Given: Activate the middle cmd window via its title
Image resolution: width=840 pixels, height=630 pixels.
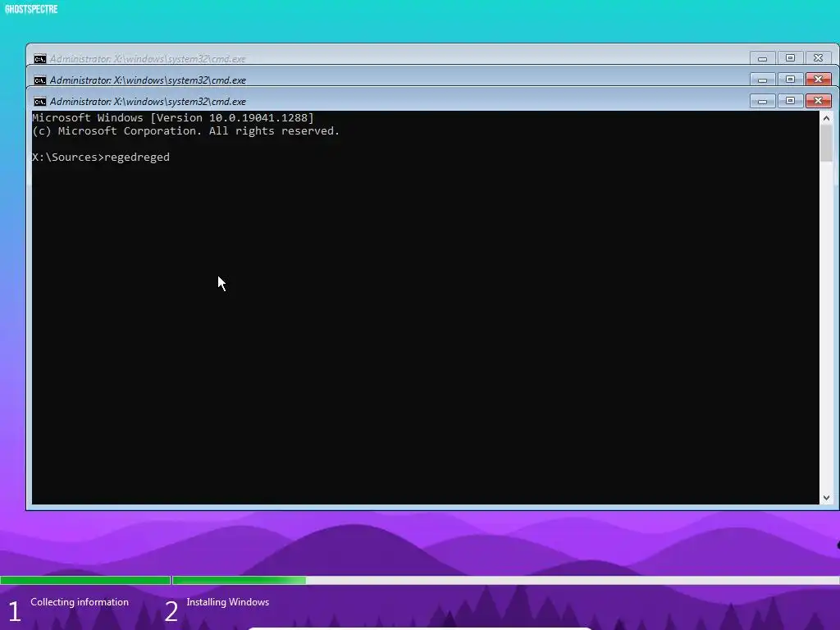Looking at the screenshot, I should pyautogui.click(x=148, y=80).
